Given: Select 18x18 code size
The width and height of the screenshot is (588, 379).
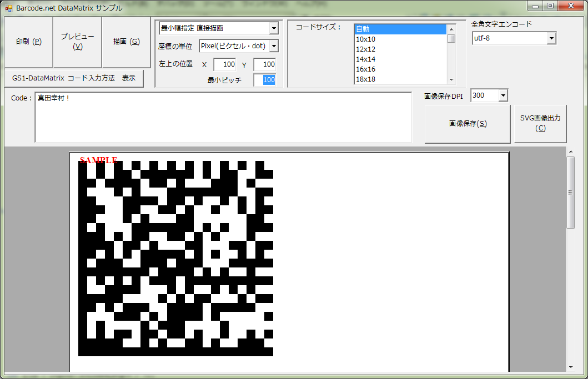Looking at the screenshot, I should 400,79.
